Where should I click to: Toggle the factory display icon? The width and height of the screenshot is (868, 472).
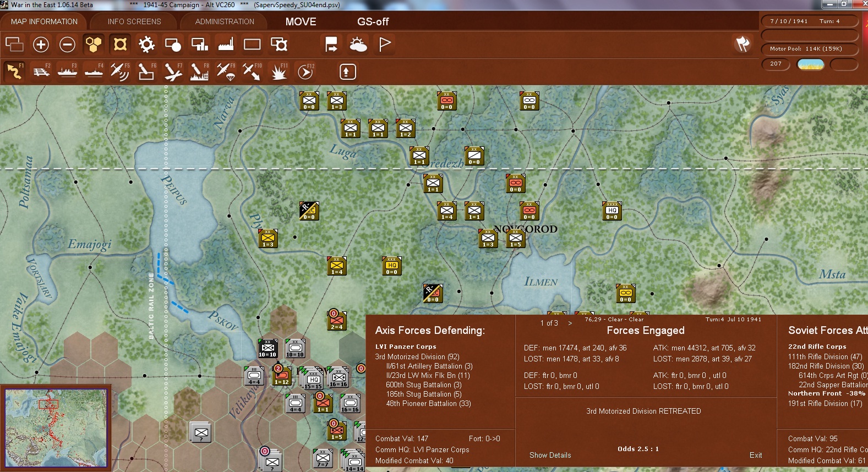click(226, 44)
